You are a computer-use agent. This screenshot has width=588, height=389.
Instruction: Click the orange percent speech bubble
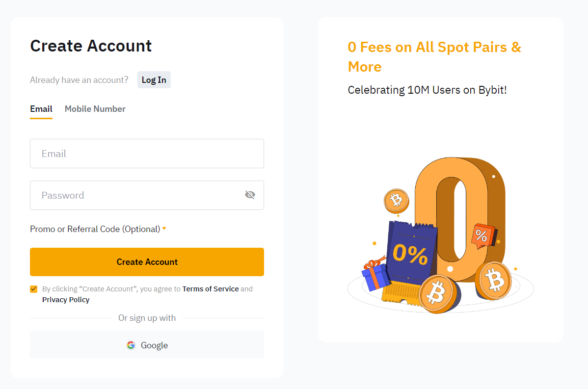484,236
